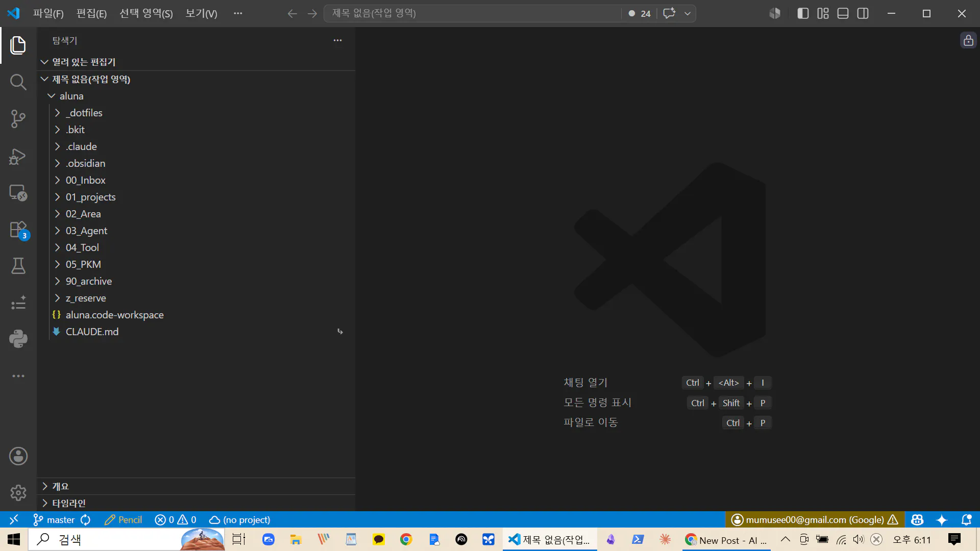Open the 파일(F) menu
Screen dimensions: 980x551
tap(48, 14)
